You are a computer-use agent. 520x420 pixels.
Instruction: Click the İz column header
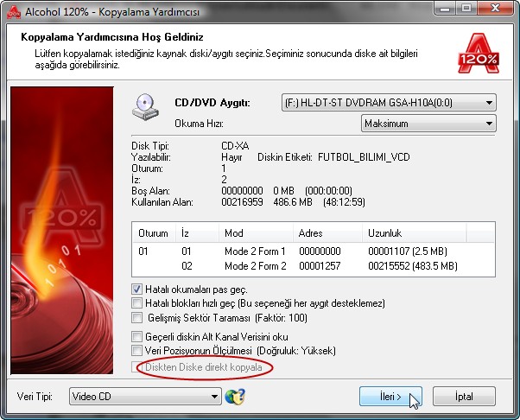[x=197, y=232]
